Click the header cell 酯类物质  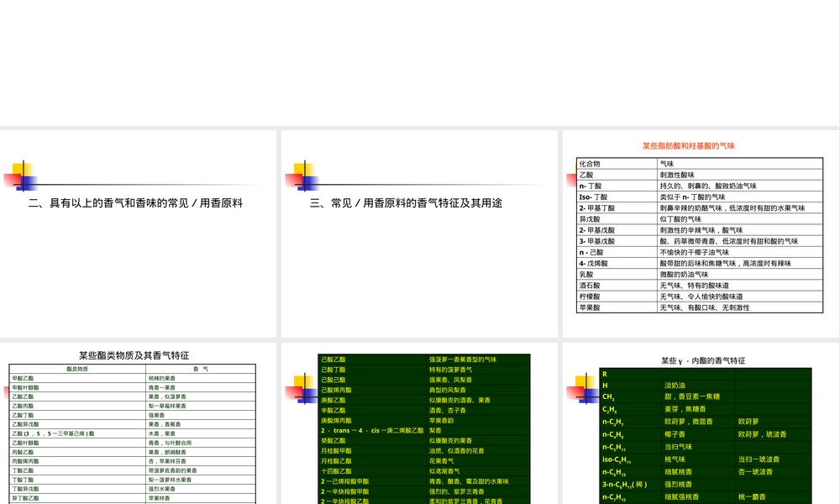(x=77, y=369)
